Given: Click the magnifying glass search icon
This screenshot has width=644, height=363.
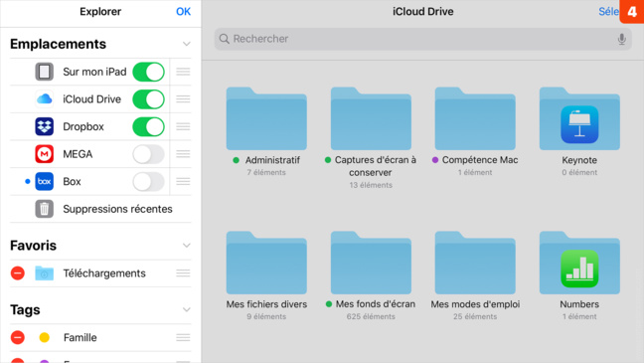Looking at the screenshot, I should click(x=225, y=39).
